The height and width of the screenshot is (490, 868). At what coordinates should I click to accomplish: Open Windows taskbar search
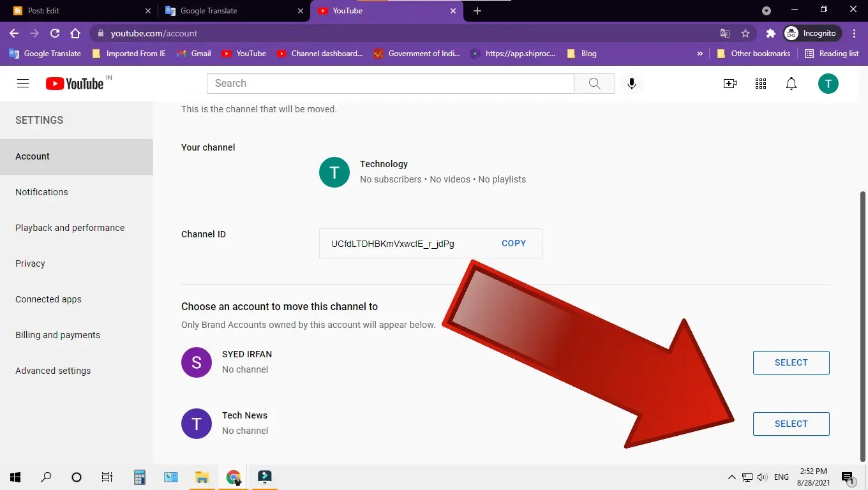46,477
